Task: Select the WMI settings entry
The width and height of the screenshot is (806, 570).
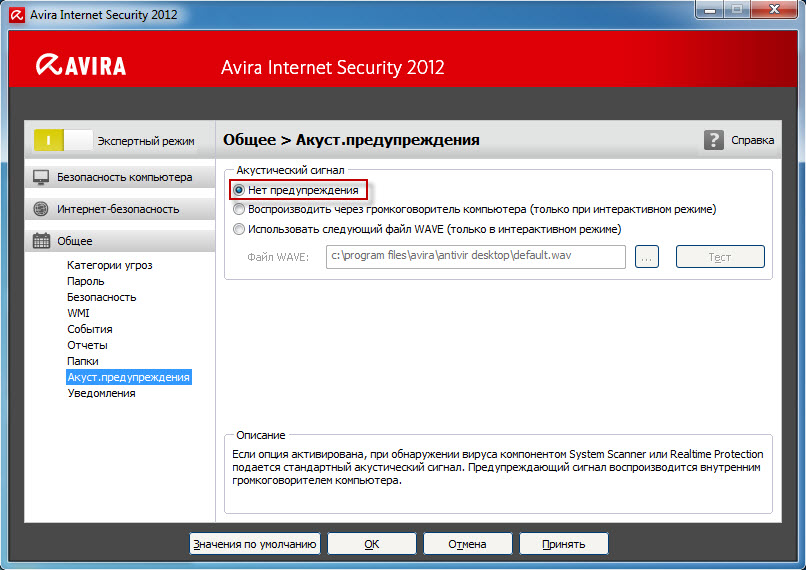Action: point(78,313)
